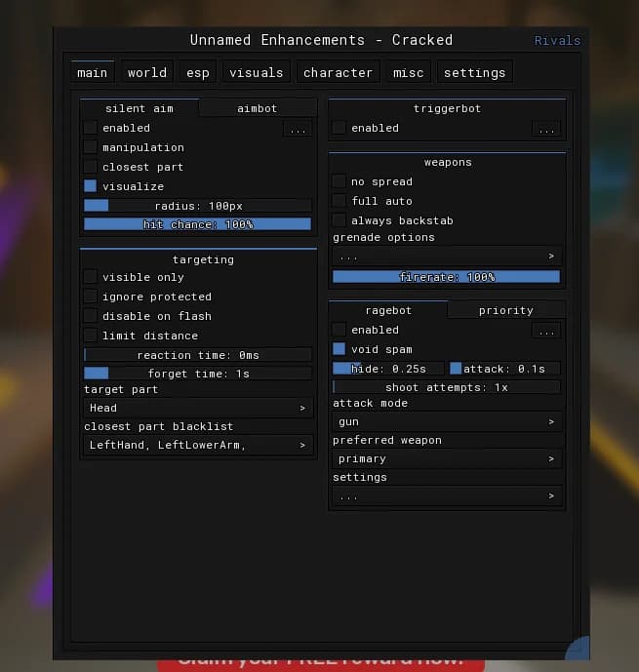Open silent aim keybind ellipsis button

click(x=298, y=129)
